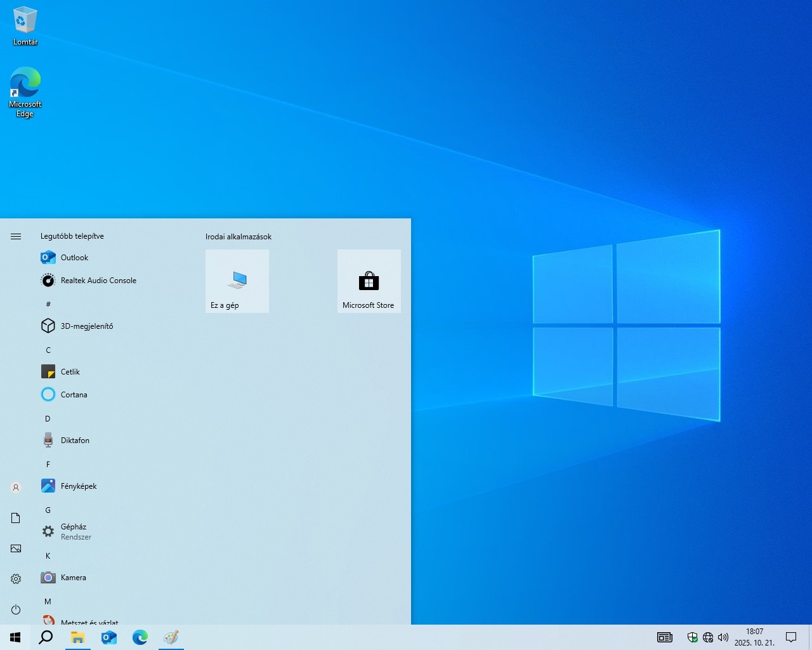Open Outlook from the recently installed list
This screenshot has width=812, height=650.
coord(74,258)
